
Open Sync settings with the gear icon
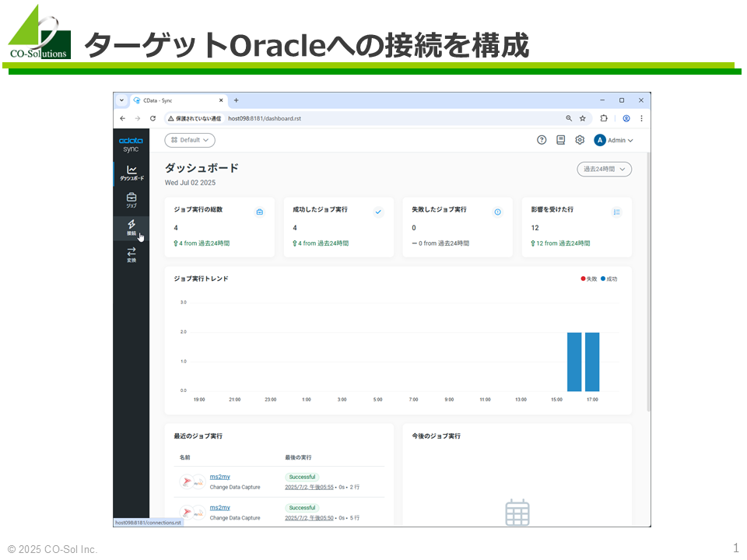pos(580,140)
